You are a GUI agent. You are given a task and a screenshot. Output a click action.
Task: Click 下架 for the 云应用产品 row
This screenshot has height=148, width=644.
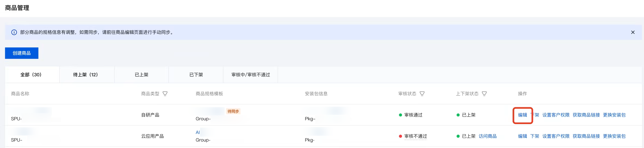pos(535,136)
